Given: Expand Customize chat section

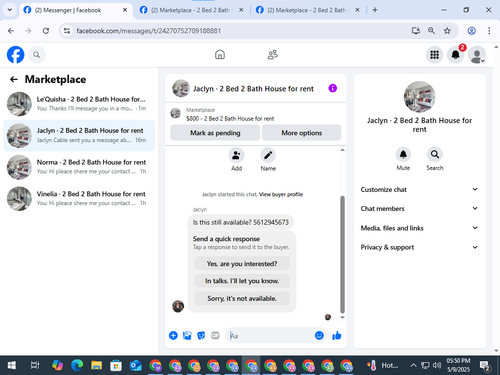Looking at the screenshot, I should (419, 189).
